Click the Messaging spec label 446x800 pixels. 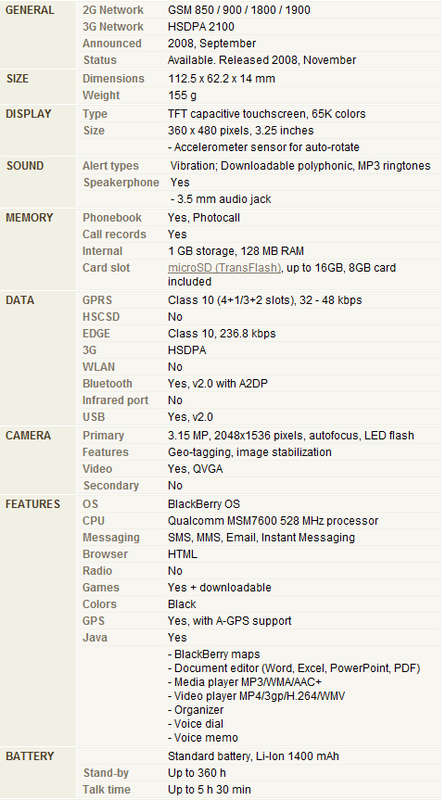click(111, 538)
